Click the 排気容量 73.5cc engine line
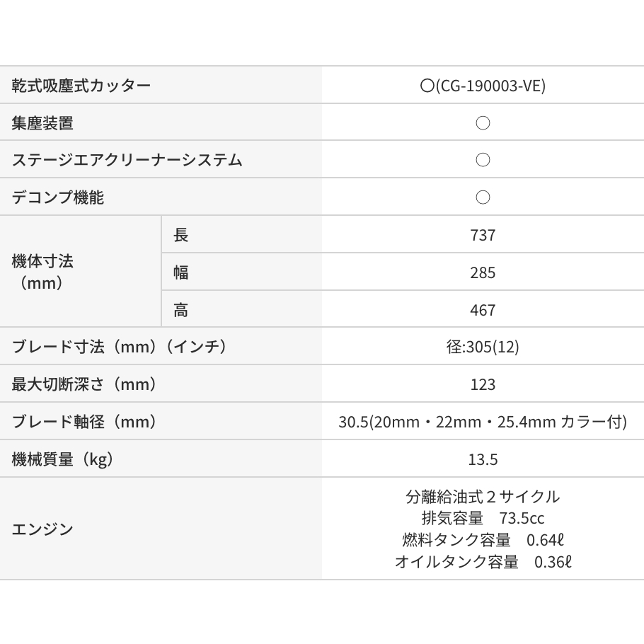Screen dimensions: 644x644 [x=483, y=518]
